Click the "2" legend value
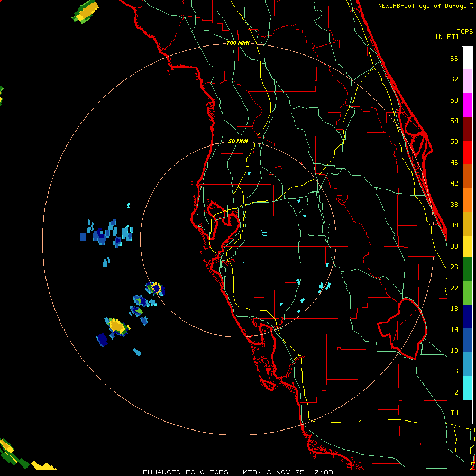 [x=456, y=392]
